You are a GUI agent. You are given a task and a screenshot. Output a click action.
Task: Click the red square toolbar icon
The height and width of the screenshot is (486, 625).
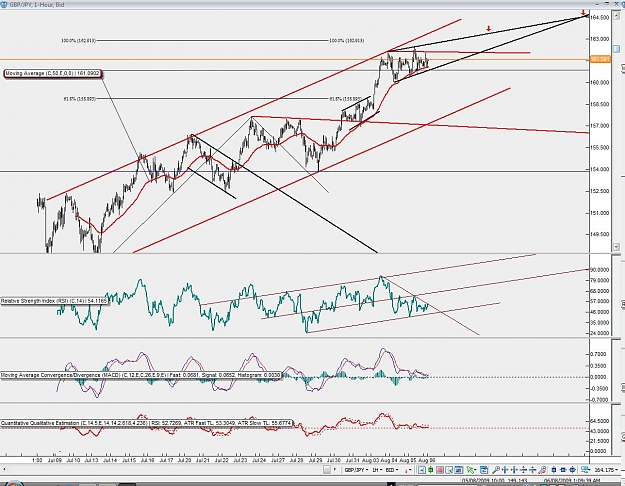440,470
